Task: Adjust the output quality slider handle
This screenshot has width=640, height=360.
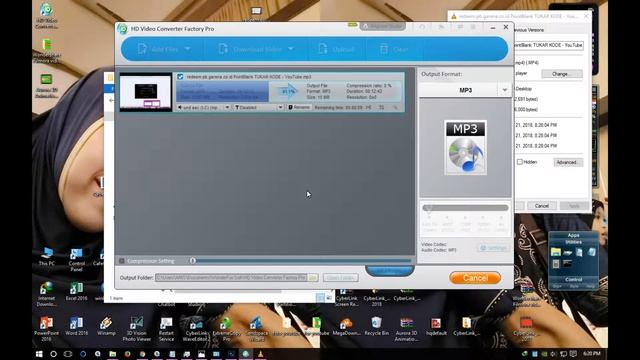Action: point(428,208)
